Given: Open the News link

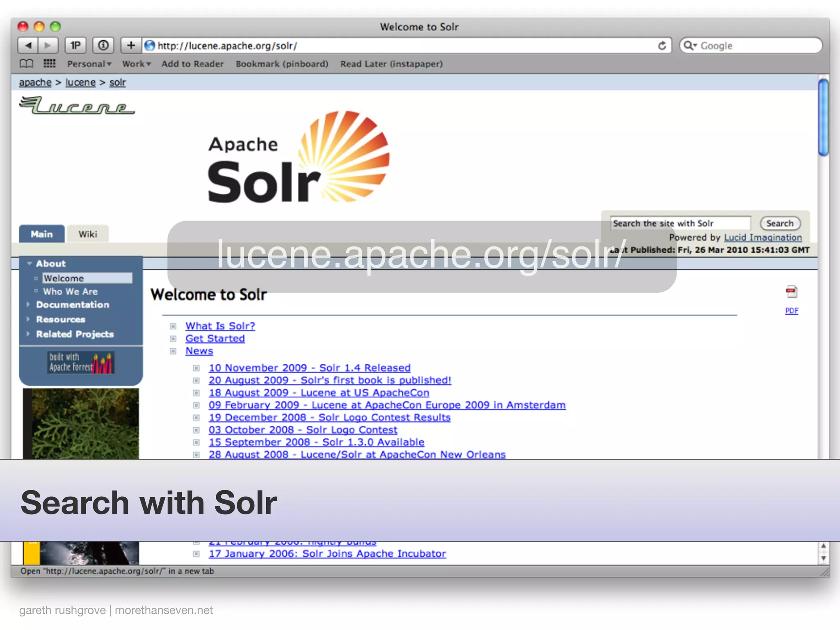Looking at the screenshot, I should 199,351.
